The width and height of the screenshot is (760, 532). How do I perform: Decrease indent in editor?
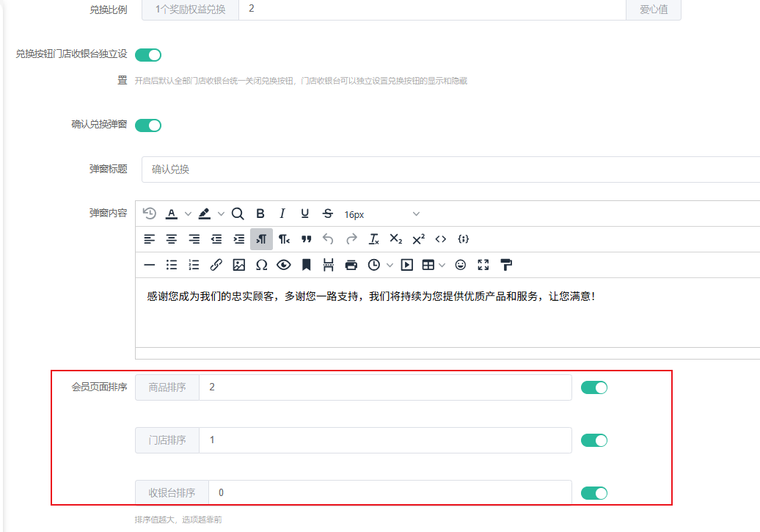click(x=216, y=239)
